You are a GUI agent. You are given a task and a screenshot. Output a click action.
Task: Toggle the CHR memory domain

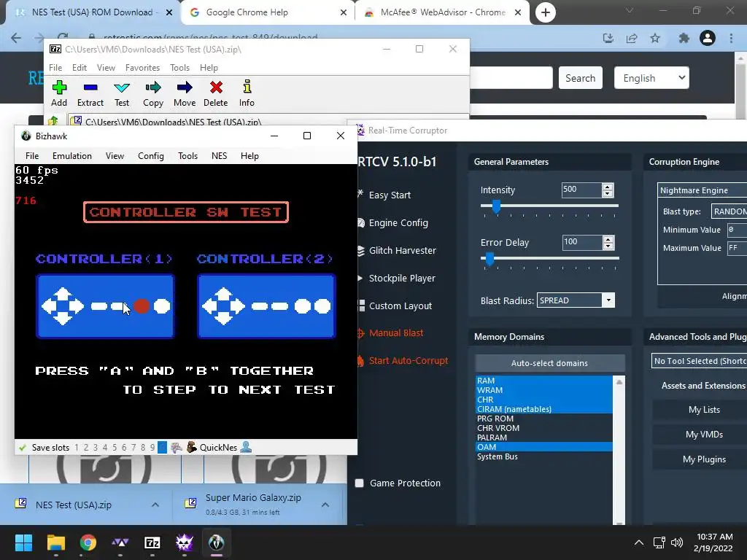(543, 400)
